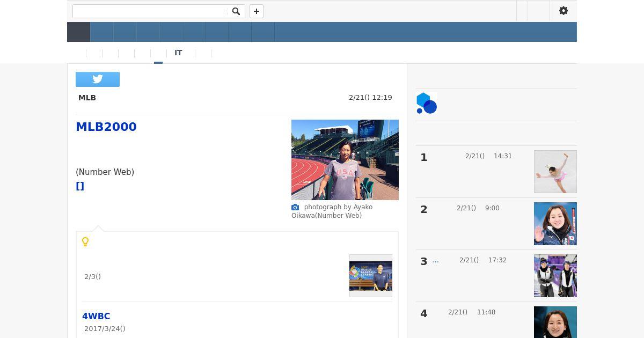Click ranking 2 timestamp 9:00
This screenshot has height=338, width=644.
492,208
